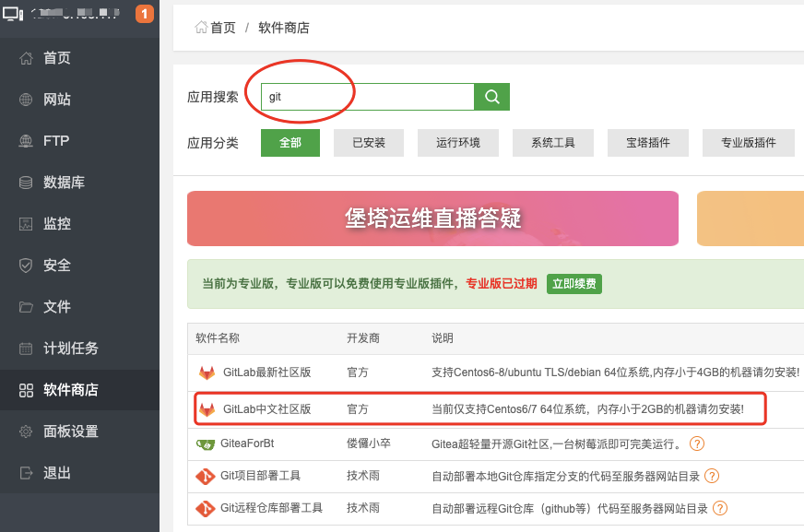Click the Git远程仓库部署工具 software name

point(271,508)
